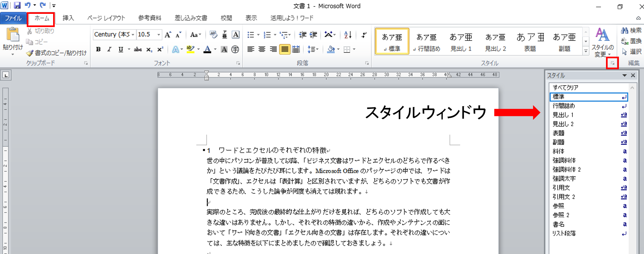
Task: Click the Enclose Characters (囲い文字) icon
Action: [235, 49]
